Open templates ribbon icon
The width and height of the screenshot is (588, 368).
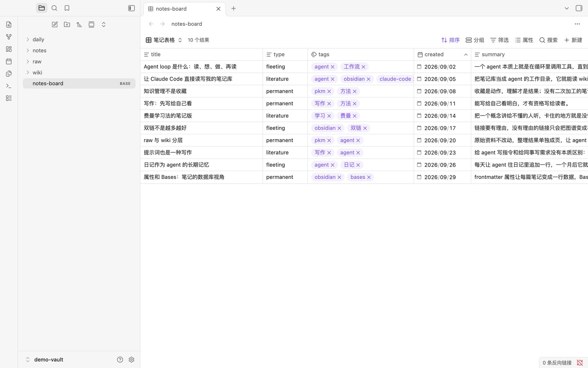(9, 74)
